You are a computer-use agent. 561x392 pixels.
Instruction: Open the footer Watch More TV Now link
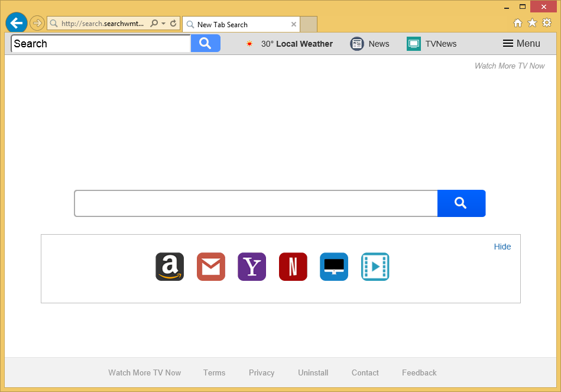[x=145, y=372]
